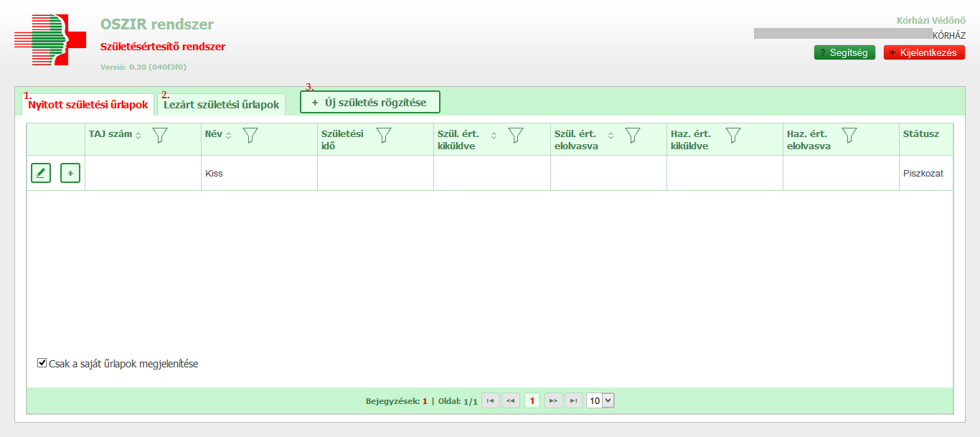Sort by Szül. ért. elolvasva sort arrows
The image size is (980, 437).
(x=611, y=135)
